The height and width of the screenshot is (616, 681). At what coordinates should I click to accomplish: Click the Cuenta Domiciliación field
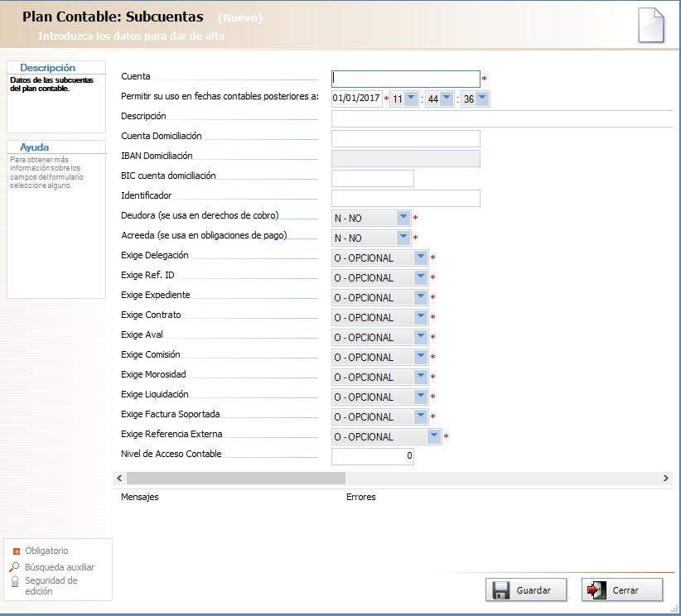[x=406, y=138]
